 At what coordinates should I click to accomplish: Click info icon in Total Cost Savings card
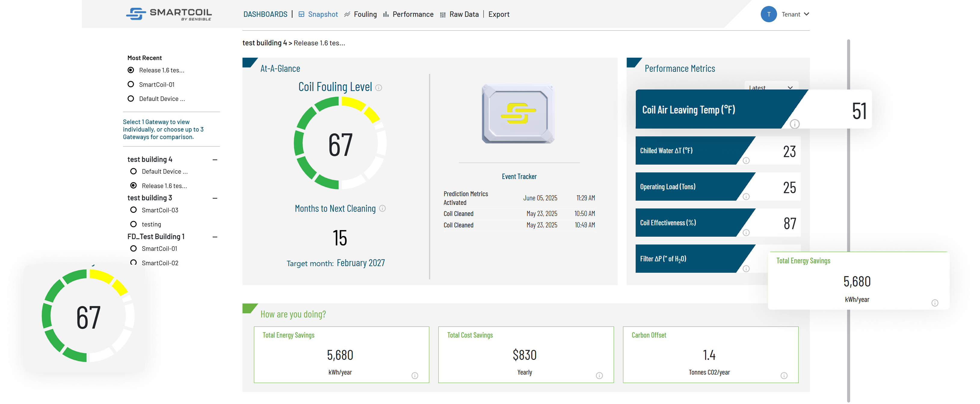(x=599, y=375)
